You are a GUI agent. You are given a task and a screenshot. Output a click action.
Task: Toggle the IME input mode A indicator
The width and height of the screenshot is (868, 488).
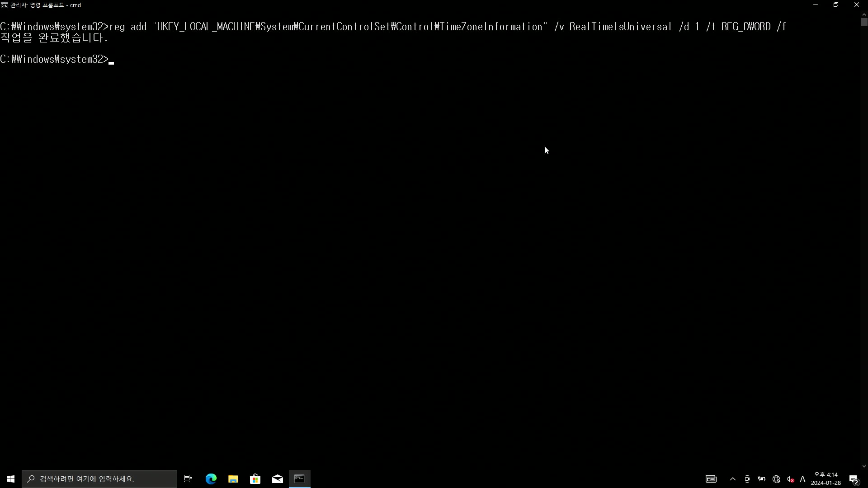pos(803,479)
